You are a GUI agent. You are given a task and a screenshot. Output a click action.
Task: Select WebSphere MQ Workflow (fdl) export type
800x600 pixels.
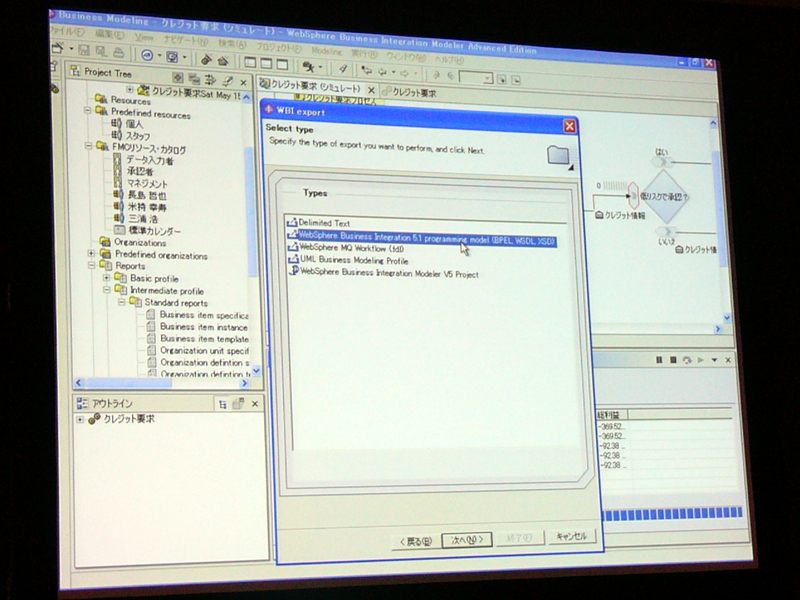click(x=346, y=247)
